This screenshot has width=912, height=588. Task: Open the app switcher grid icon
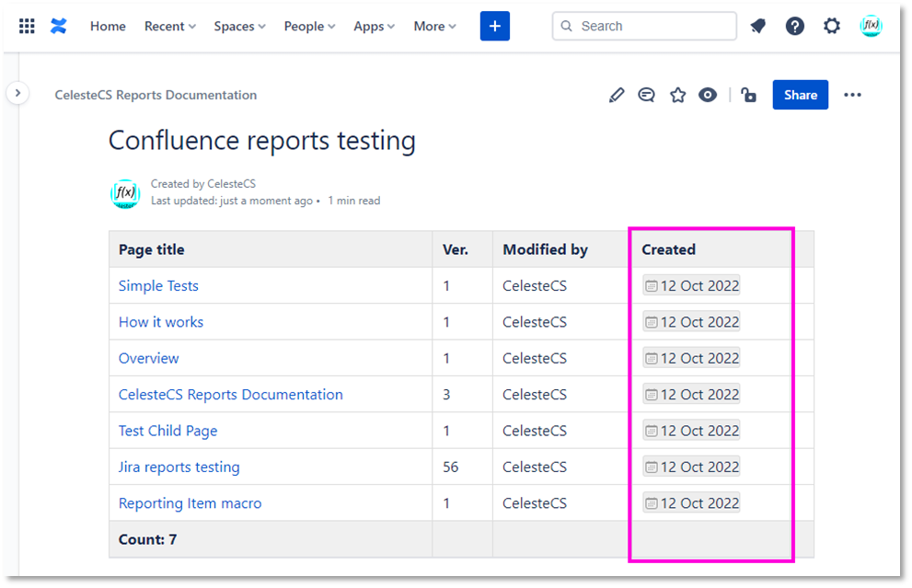[x=27, y=26]
